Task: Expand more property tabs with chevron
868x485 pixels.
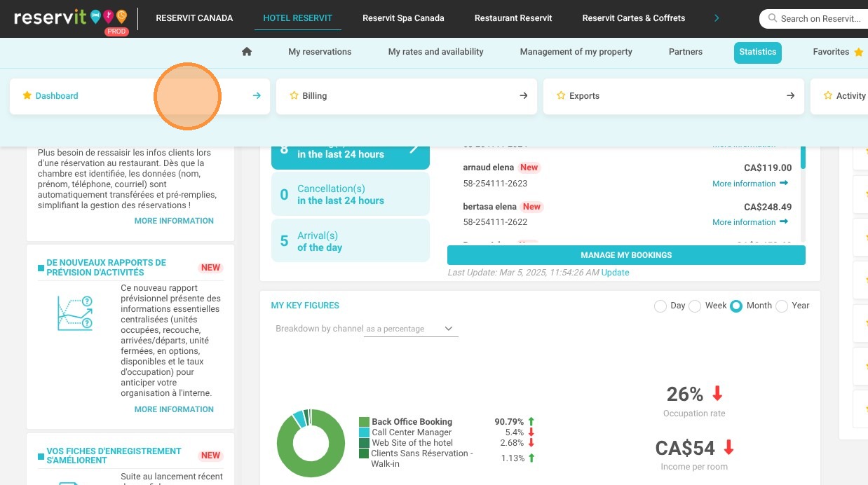Action: 717,18
